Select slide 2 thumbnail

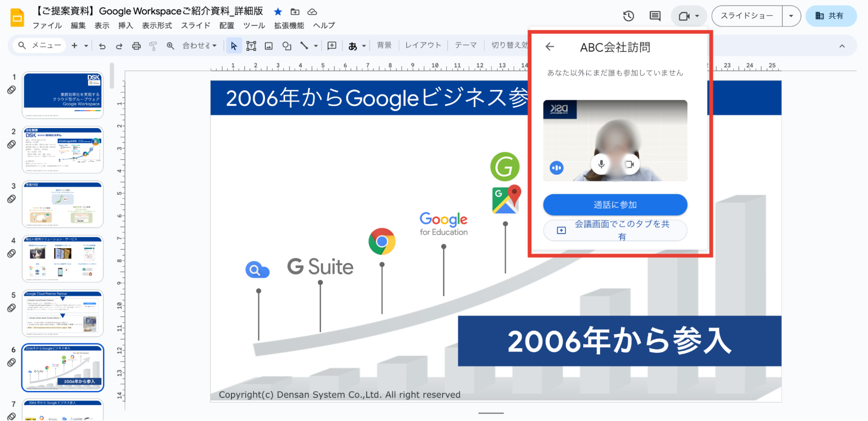point(63,150)
